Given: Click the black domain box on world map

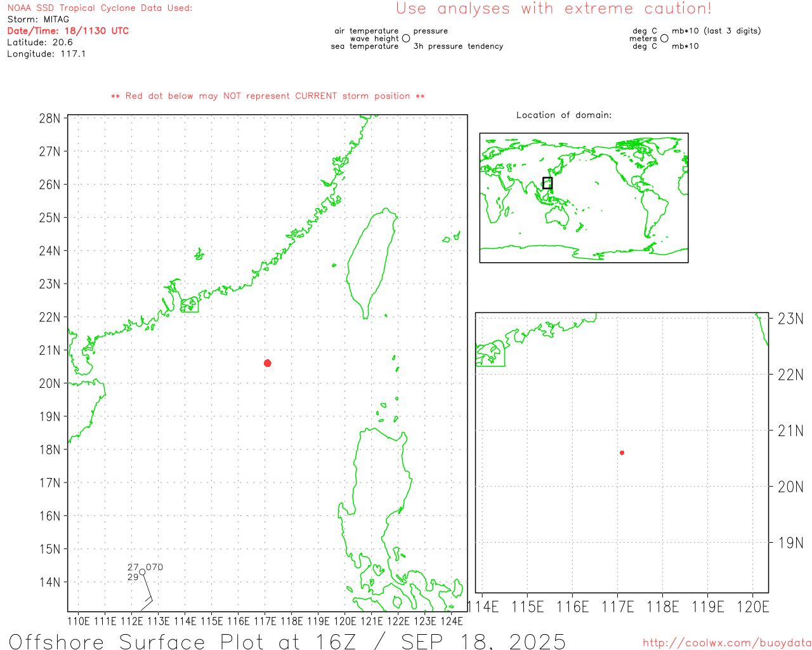Looking at the screenshot, I should pos(547,183).
